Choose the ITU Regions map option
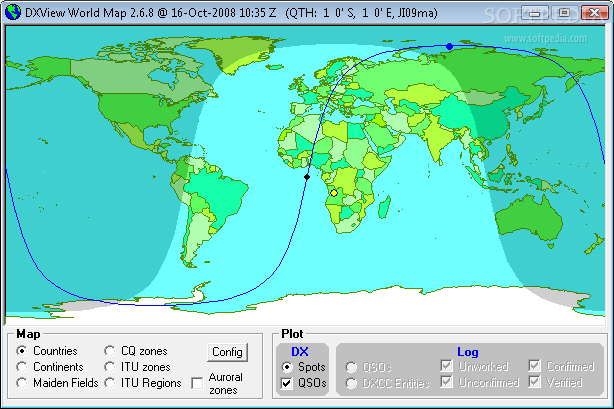 coord(110,383)
